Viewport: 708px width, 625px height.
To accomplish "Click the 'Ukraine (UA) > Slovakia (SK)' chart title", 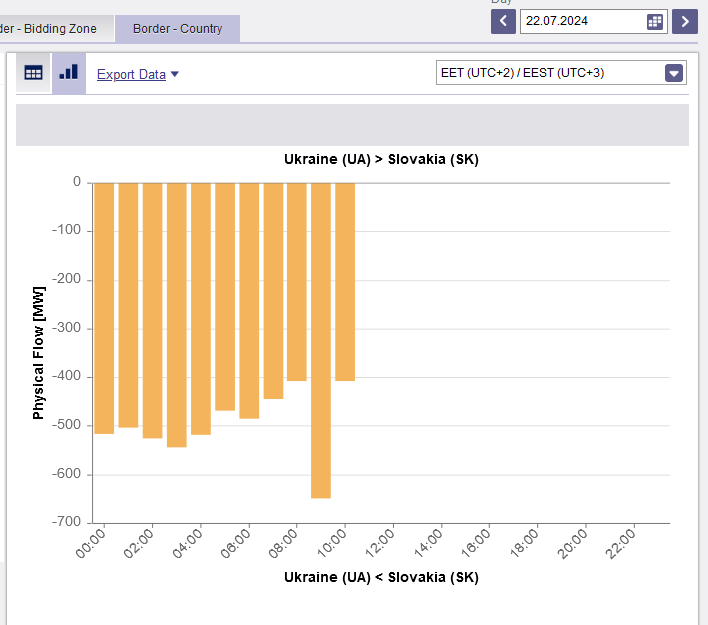I will [x=381, y=160].
